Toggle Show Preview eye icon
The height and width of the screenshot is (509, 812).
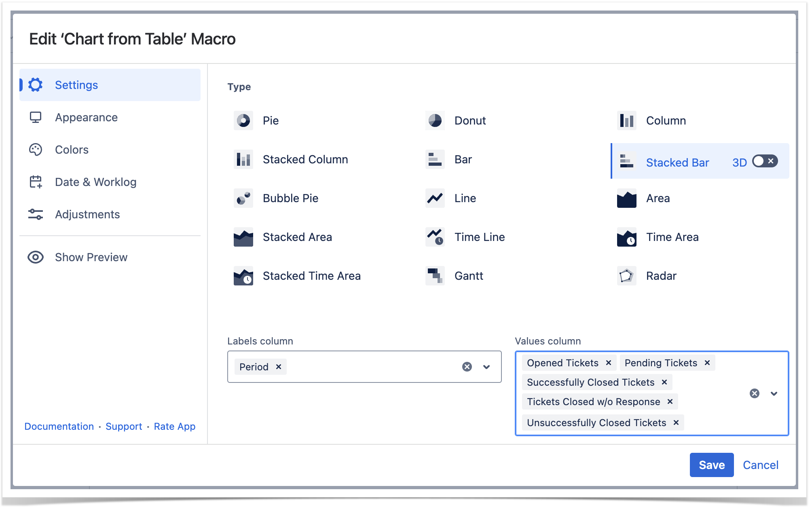36,257
